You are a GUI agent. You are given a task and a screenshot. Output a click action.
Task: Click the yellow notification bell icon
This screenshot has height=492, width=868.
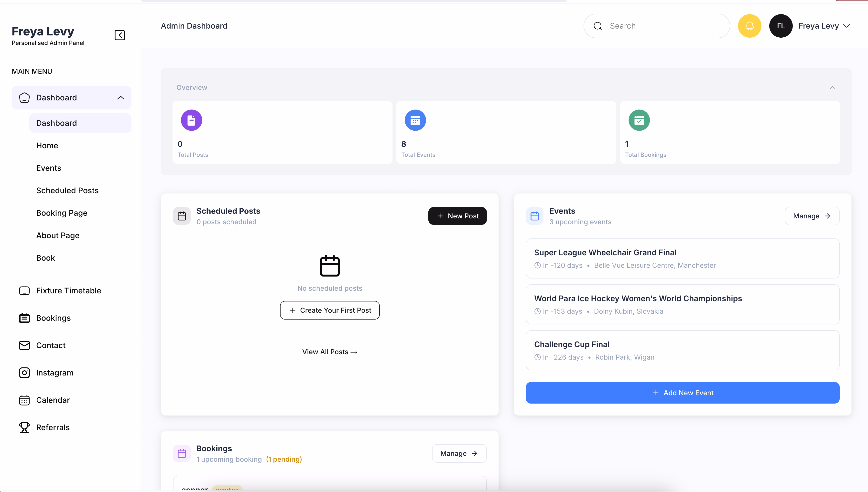pyautogui.click(x=749, y=26)
